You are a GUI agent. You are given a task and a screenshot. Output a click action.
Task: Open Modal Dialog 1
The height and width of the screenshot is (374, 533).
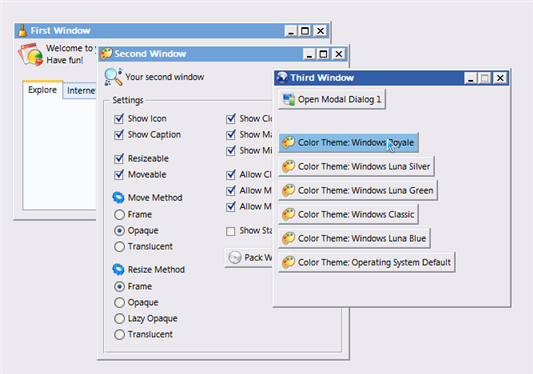pyautogui.click(x=332, y=99)
